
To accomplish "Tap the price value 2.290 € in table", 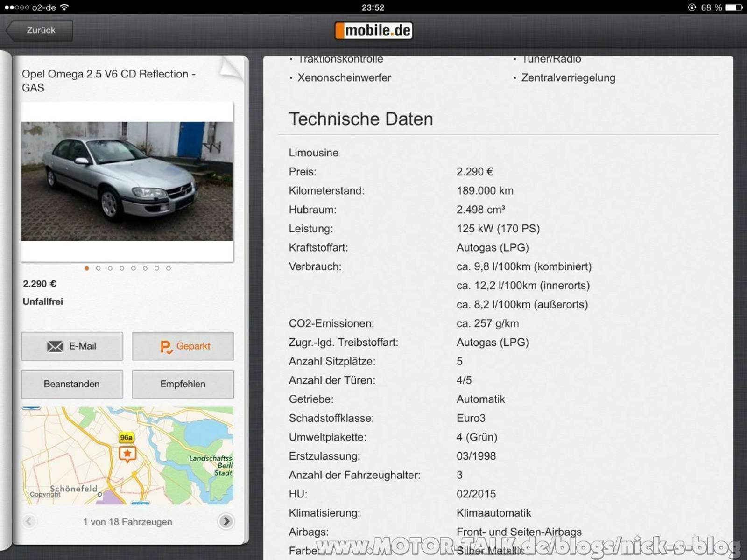I will tap(474, 172).
